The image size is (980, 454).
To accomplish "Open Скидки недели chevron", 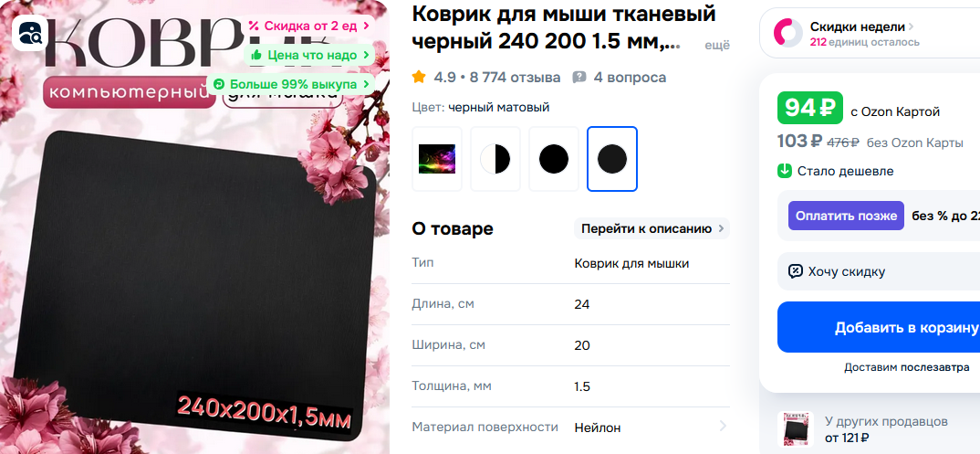I will pyautogui.click(x=911, y=26).
